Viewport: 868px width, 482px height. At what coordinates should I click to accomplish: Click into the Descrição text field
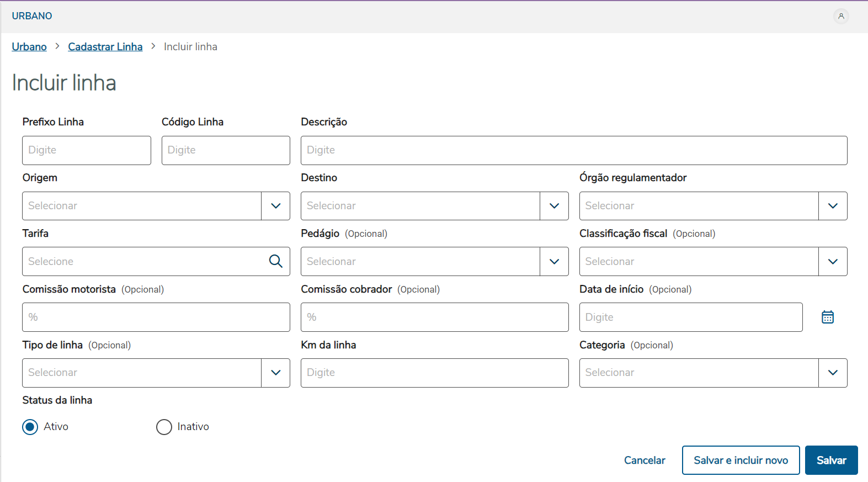(x=573, y=150)
